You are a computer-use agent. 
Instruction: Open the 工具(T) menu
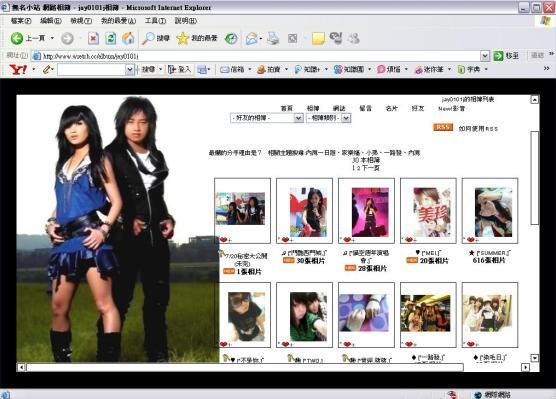(x=155, y=21)
